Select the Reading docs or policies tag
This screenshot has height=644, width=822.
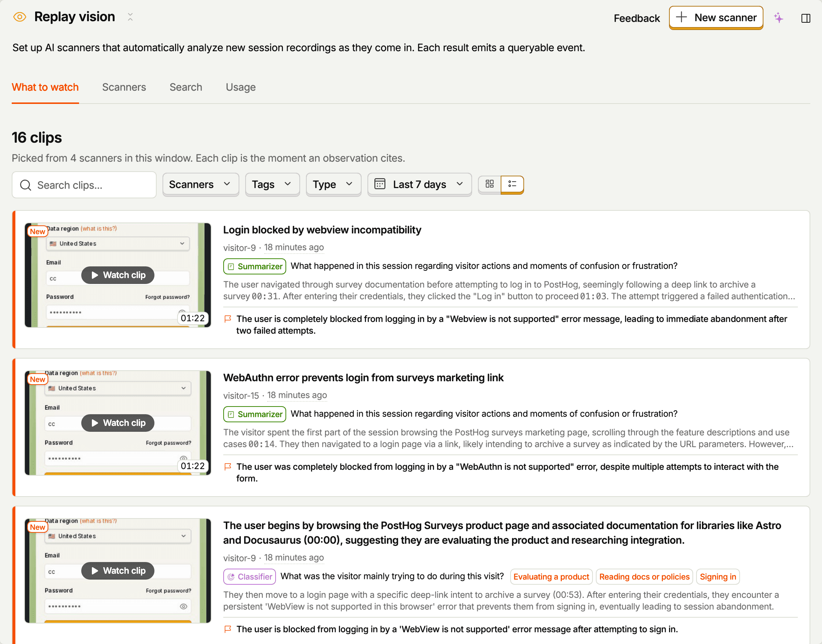[644, 577]
